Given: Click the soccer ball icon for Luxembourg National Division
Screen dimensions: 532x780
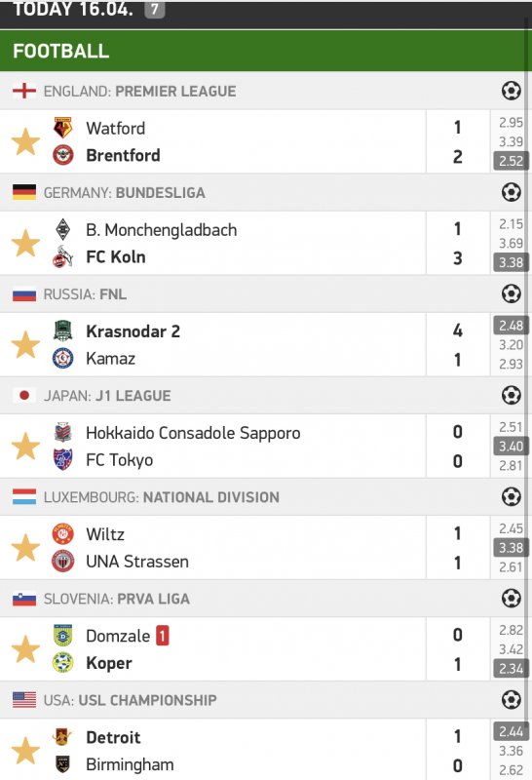Looking at the screenshot, I should click(x=511, y=496).
